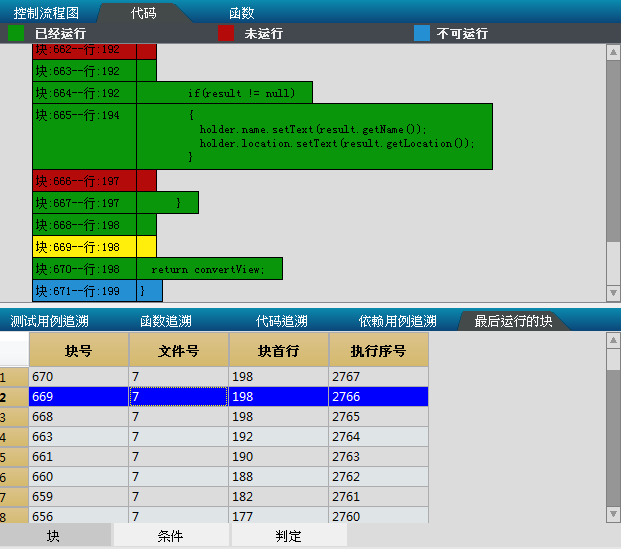Click execution sequence cell 2767

pos(379,376)
